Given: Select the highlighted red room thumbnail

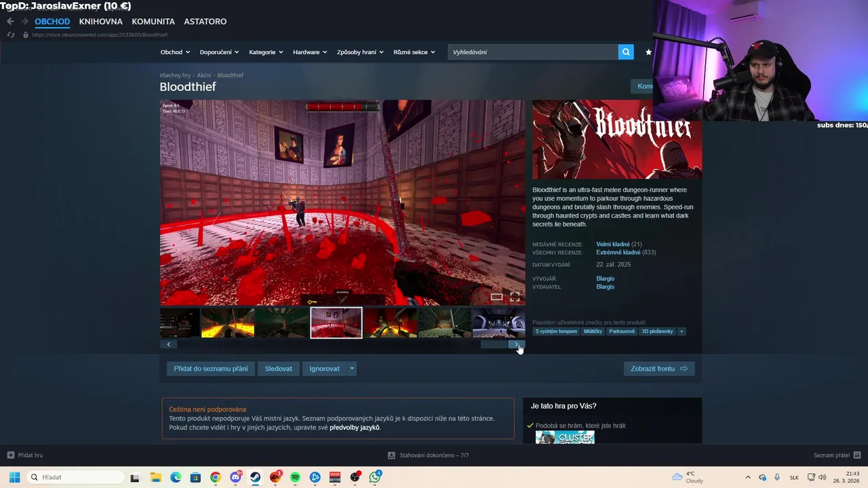Looking at the screenshot, I should (x=336, y=323).
